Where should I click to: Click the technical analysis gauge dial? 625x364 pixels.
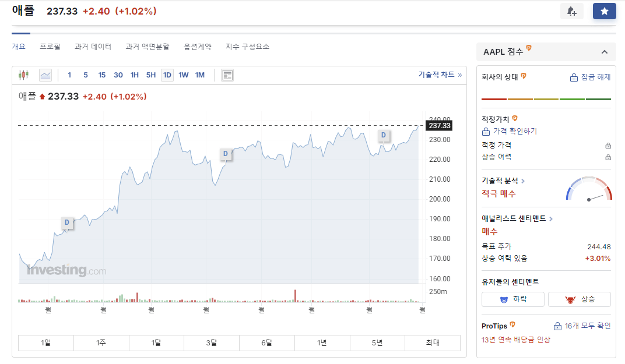coord(588,189)
